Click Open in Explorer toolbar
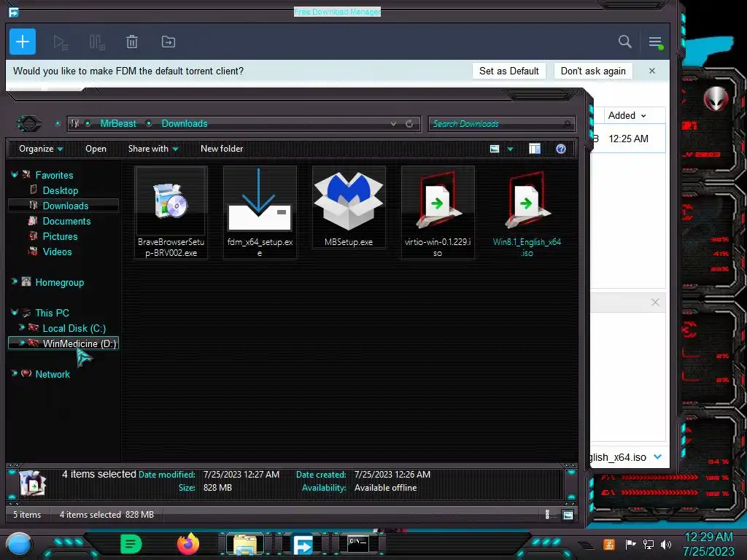 96,149
